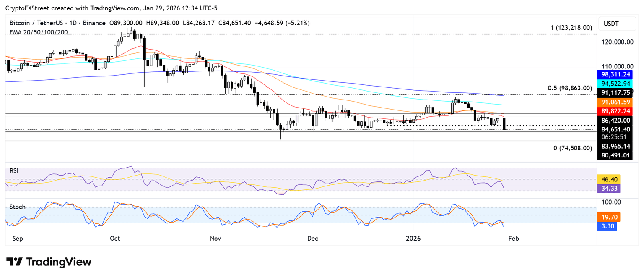The height and width of the screenshot is (278, 644).
Task: Click the orange 19.70 Stoch value tag
Action: [x=609, y=217]
